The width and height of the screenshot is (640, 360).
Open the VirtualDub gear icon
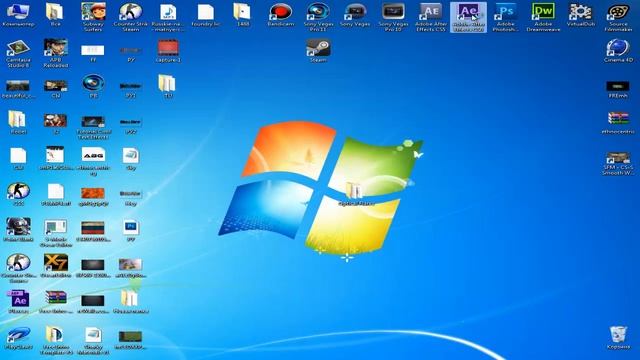[x=580, y=15]
